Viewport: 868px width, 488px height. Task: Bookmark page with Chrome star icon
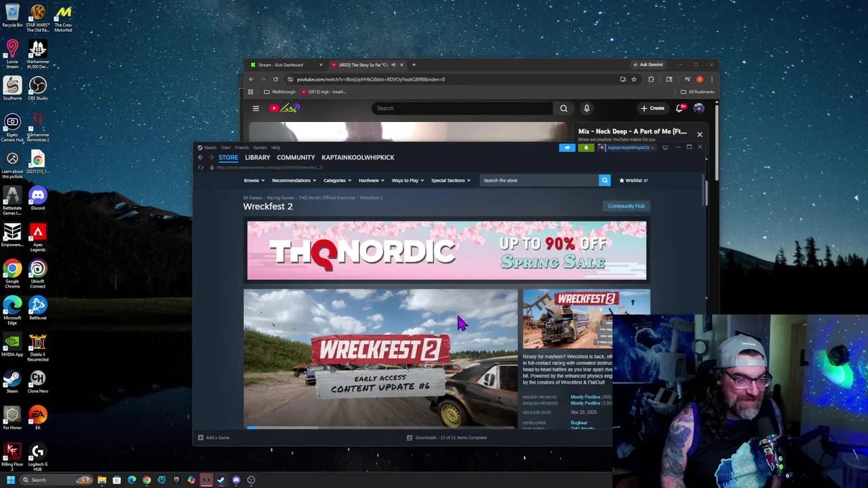click(x=634, y=79)
